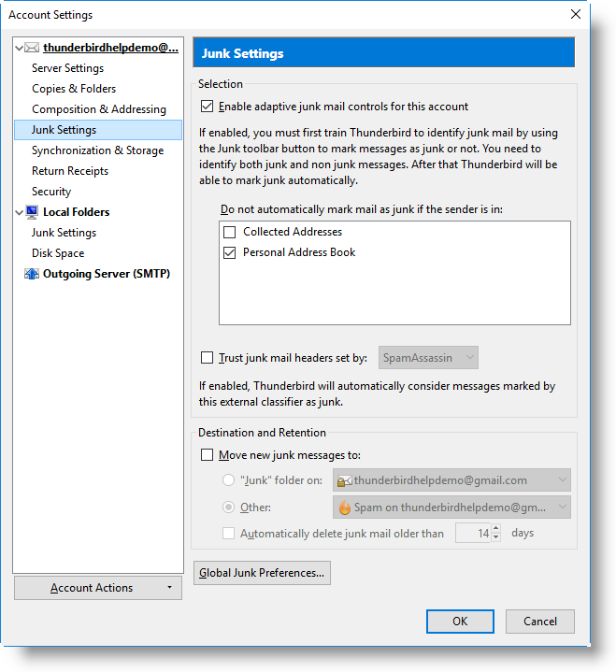616x672 pixels.
Task: Open the thunderbirdhelpdemo@gmail.com Junk folder dropdown
Action: pos(451,480)
